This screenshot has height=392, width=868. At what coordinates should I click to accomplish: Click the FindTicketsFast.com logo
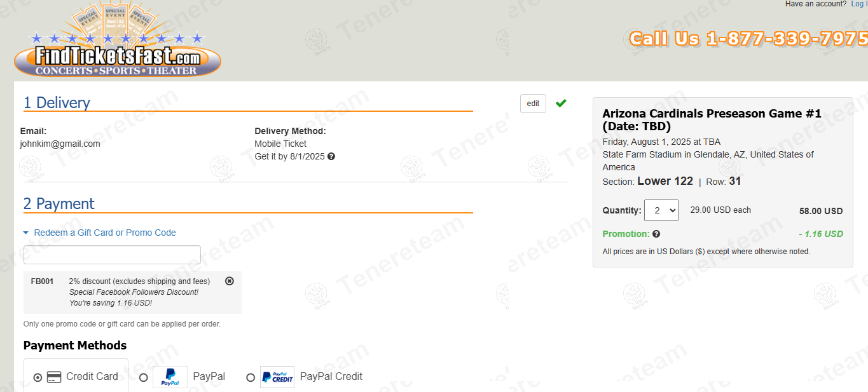pyautogui.click(x=118, y=41)
